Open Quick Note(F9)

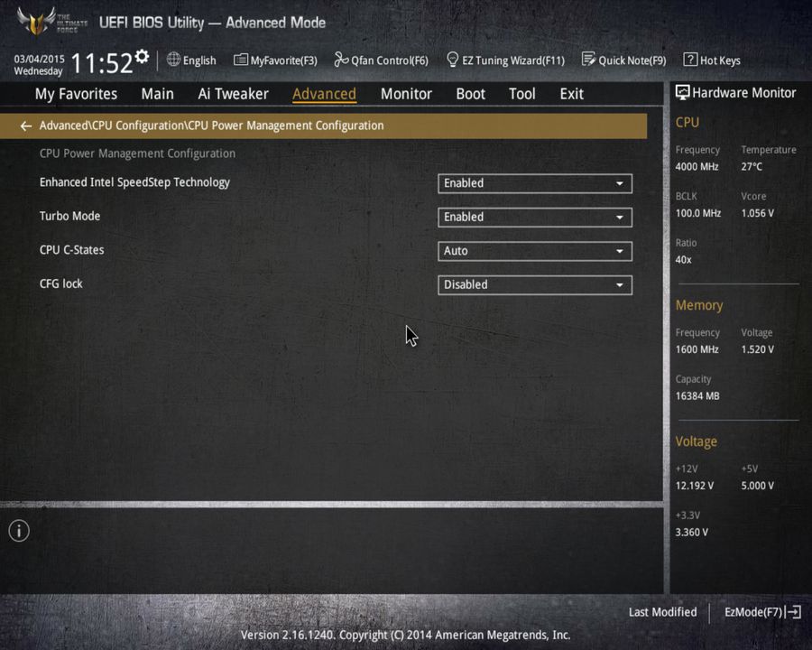coord(632,60)
